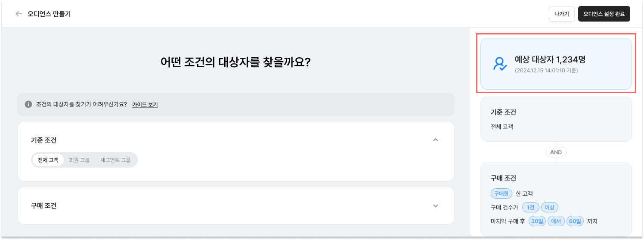Select the 1건 purchase count chip
Screen dimensions: 644x240
(x=530, y=207)
